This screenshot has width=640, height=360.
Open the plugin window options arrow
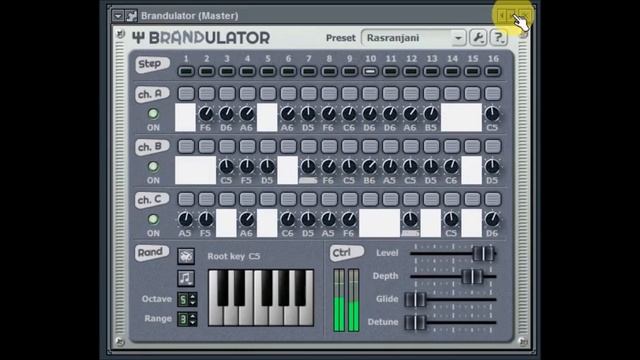tap(118, 16)
